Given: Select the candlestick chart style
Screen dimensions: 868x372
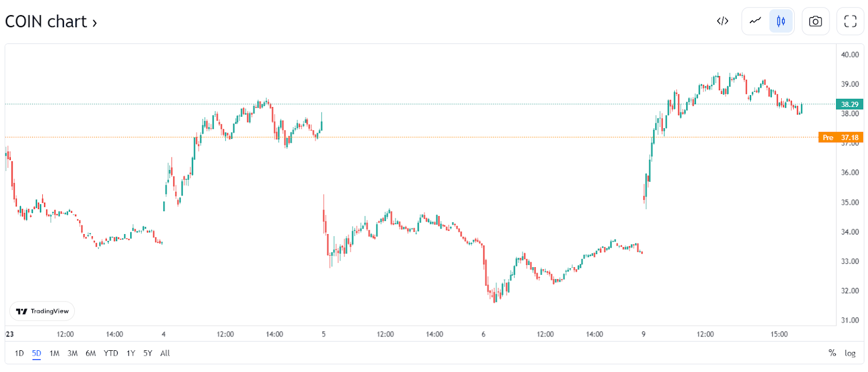Looking at the screenshot, I should coord(781,21).
